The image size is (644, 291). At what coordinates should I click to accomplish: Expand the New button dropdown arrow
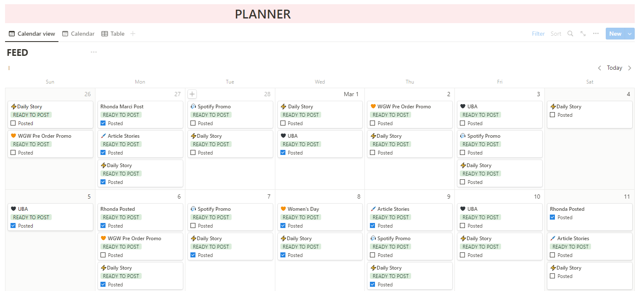630,34
